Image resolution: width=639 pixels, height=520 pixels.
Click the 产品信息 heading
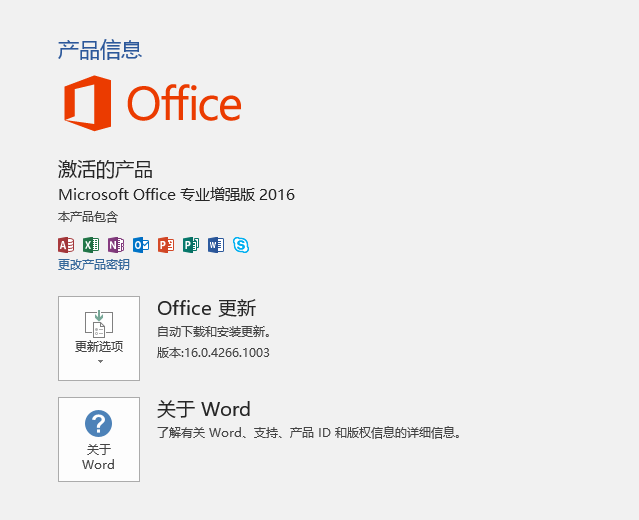point(100,50)
